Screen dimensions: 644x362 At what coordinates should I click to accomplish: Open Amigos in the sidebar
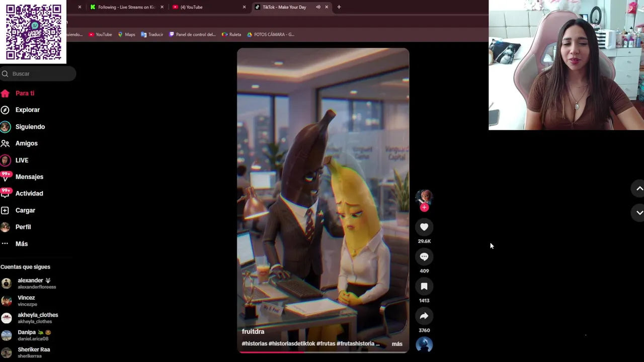pos(26,143)
